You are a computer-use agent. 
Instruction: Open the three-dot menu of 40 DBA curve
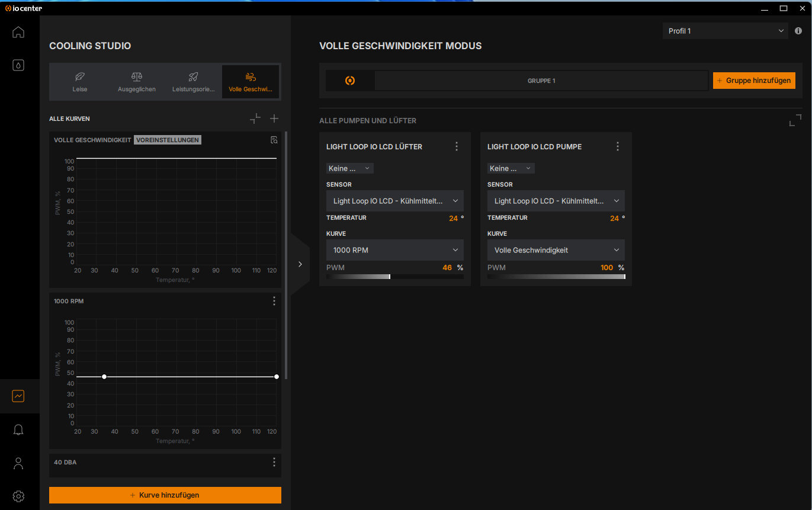point(274,462)
